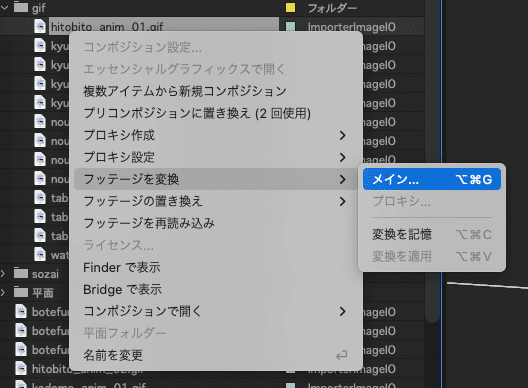Image resolution: width=528 pixels, height=388 pixels.
Task: Select Finder で表示
Action: 216,267
